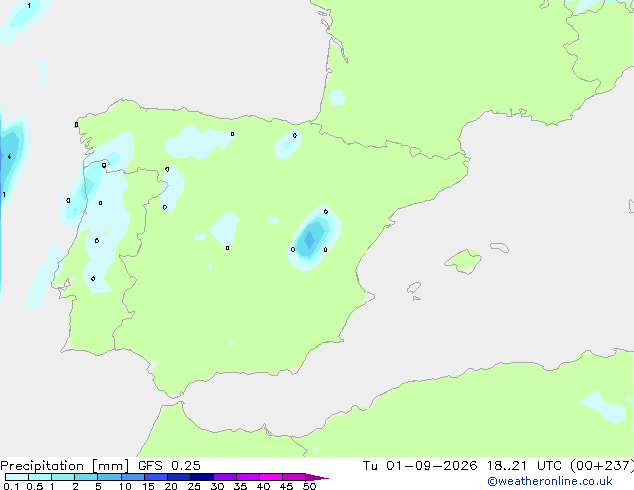634x490 pixels.
Task: Click legend scale label '45'
Action: click(x=286, y=486)
